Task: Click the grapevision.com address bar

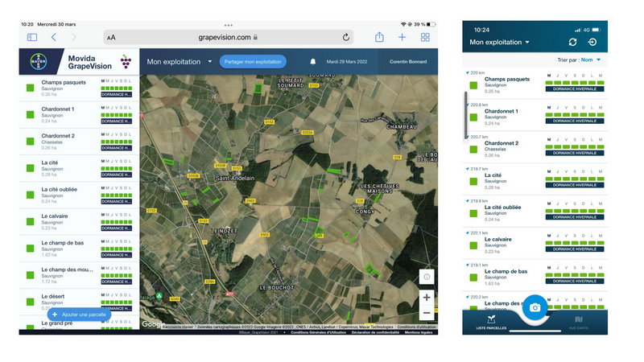Action: (229, 37)
